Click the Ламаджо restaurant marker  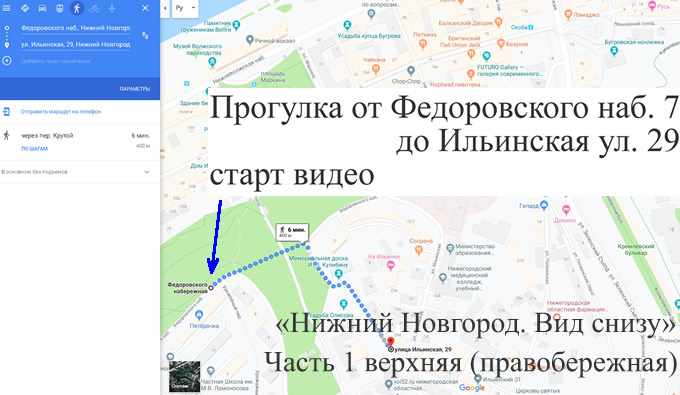pyautogui.click(x=568, y=14)
